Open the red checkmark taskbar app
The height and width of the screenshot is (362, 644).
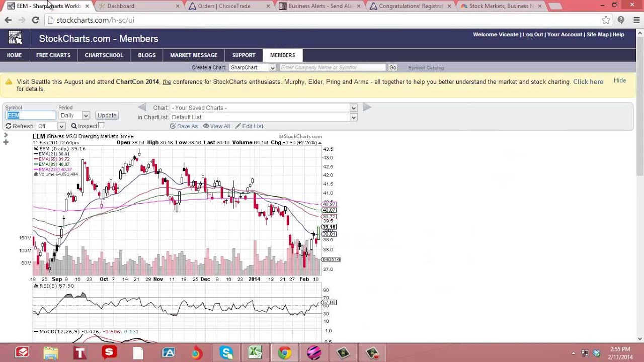22,353
